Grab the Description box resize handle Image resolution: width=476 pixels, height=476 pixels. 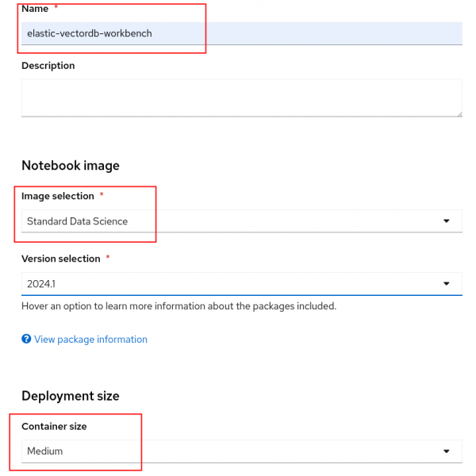459,114
